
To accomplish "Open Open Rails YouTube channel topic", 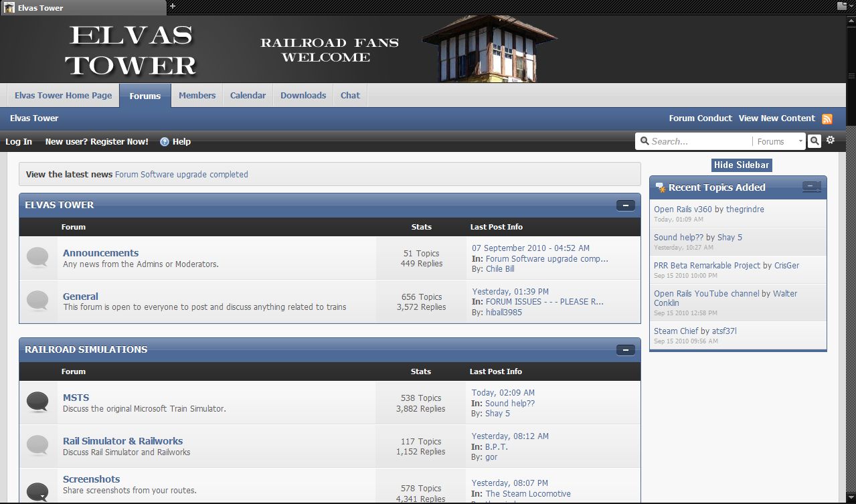I will click(x=707, y=294).
